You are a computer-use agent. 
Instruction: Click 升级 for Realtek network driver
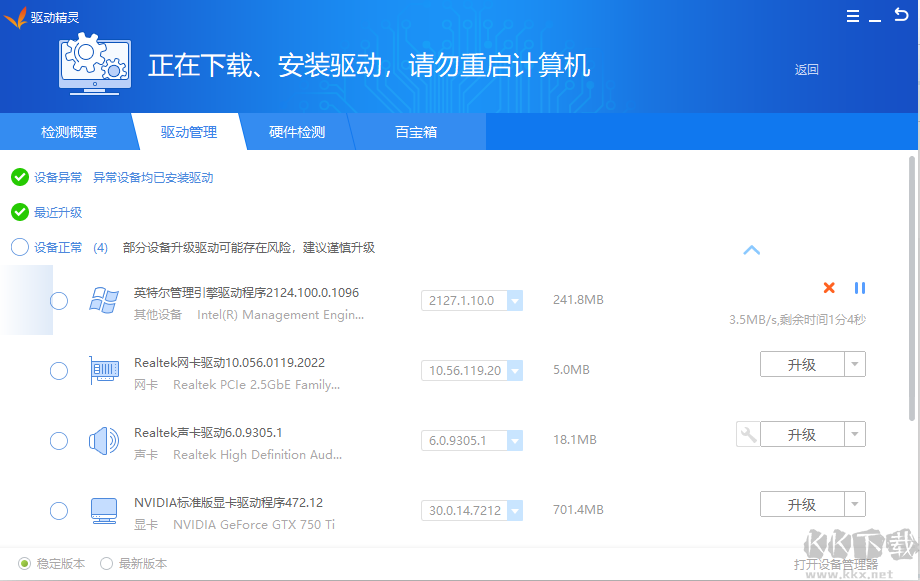801,365
